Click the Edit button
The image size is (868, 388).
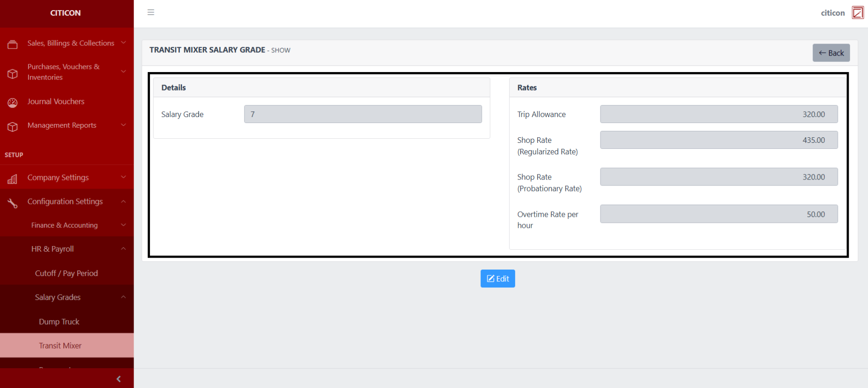497,279
